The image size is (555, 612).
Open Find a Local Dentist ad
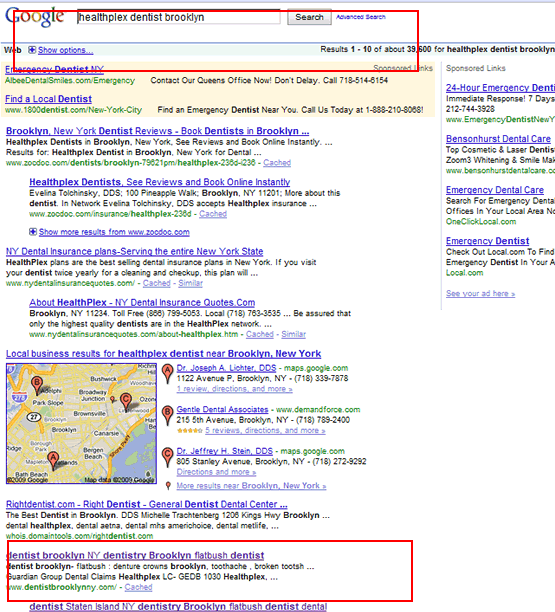coord(48,99)
